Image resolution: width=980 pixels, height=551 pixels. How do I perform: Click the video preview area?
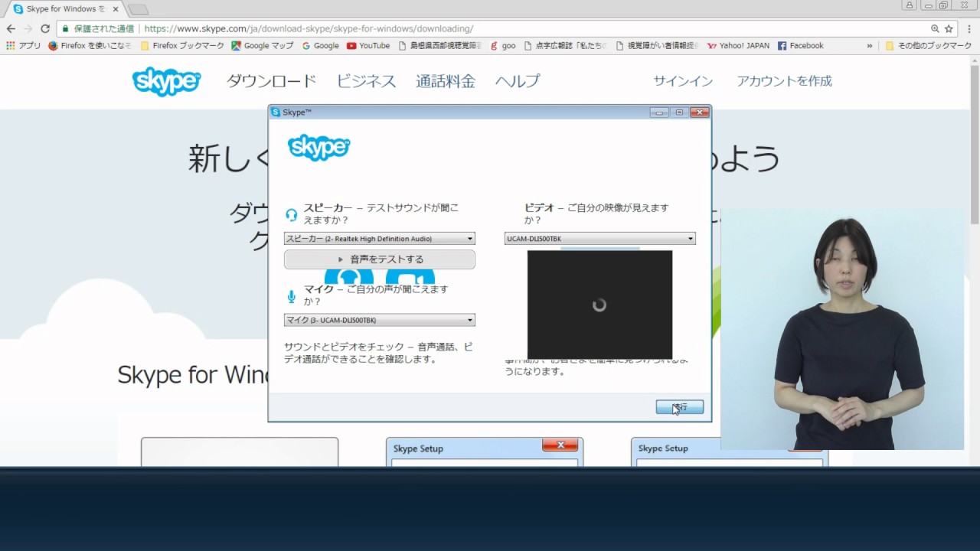tap(599, 305)
